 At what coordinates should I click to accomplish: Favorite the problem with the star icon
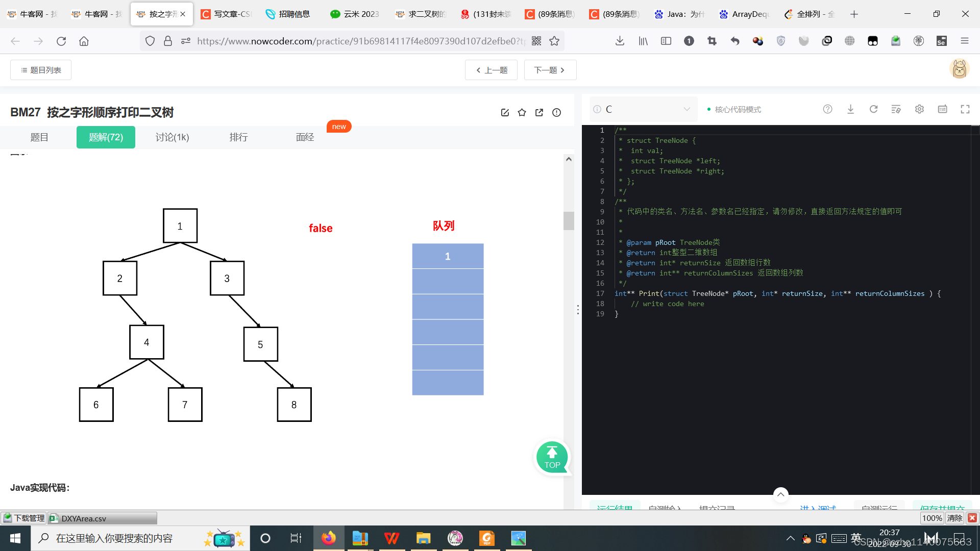(522, 113)
